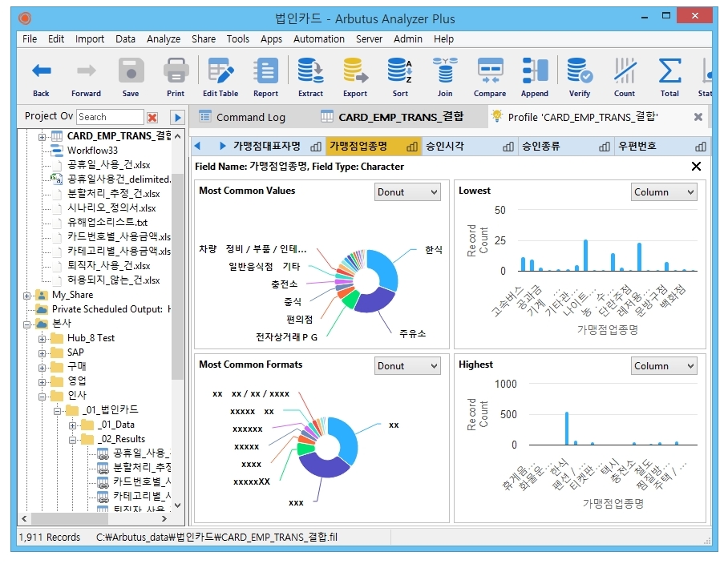Expand the _01_Data folder
728x568 pixels.
tap(72, 425)
